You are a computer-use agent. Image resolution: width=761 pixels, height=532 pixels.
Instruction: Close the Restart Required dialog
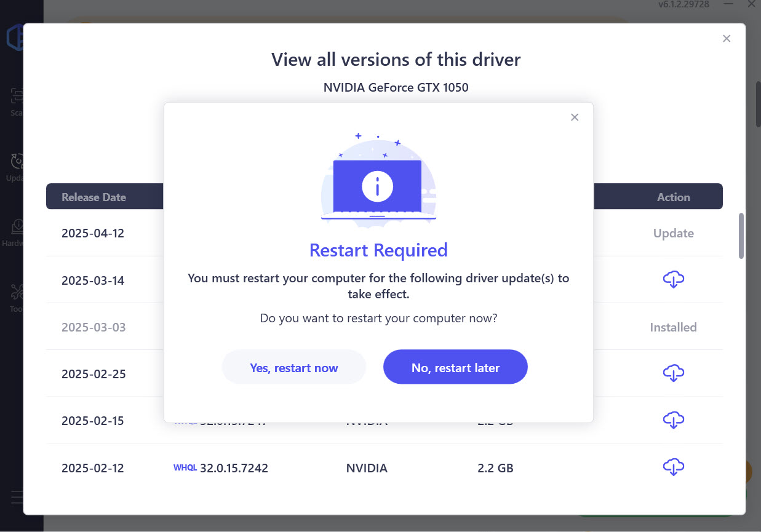(575, 117)
